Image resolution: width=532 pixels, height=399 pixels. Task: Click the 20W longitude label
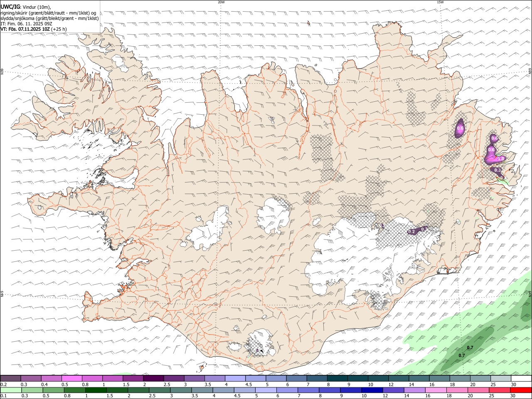[222, 2]
